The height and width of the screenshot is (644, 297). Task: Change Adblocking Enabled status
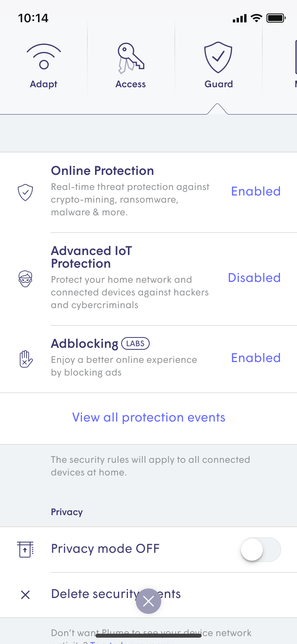[x=256, y=358]
